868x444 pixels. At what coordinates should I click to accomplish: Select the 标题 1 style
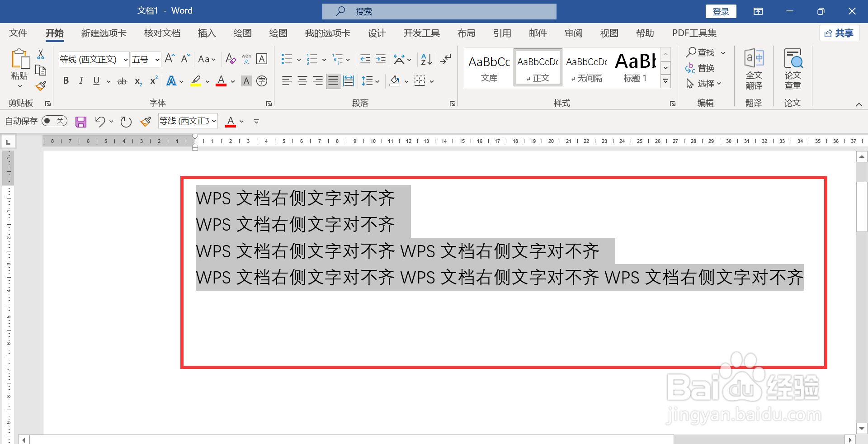[635, 67]
